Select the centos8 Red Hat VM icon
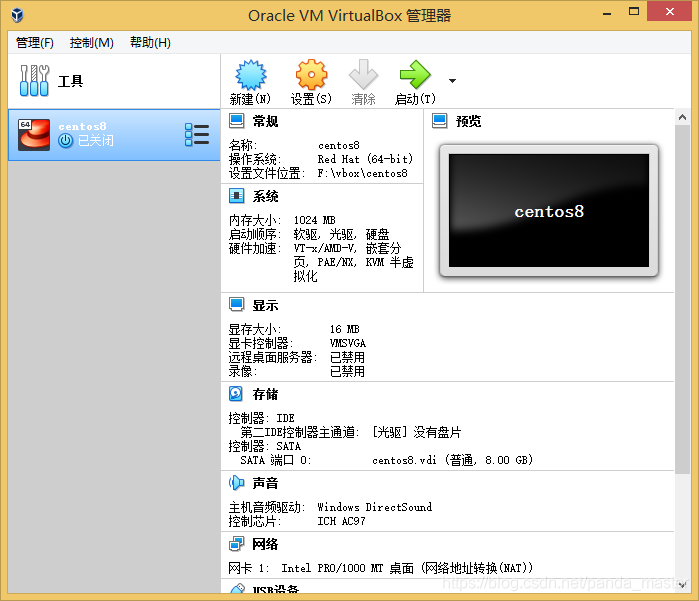The height and width of the screenshot is (601, 699). click(x=34, y=135)
